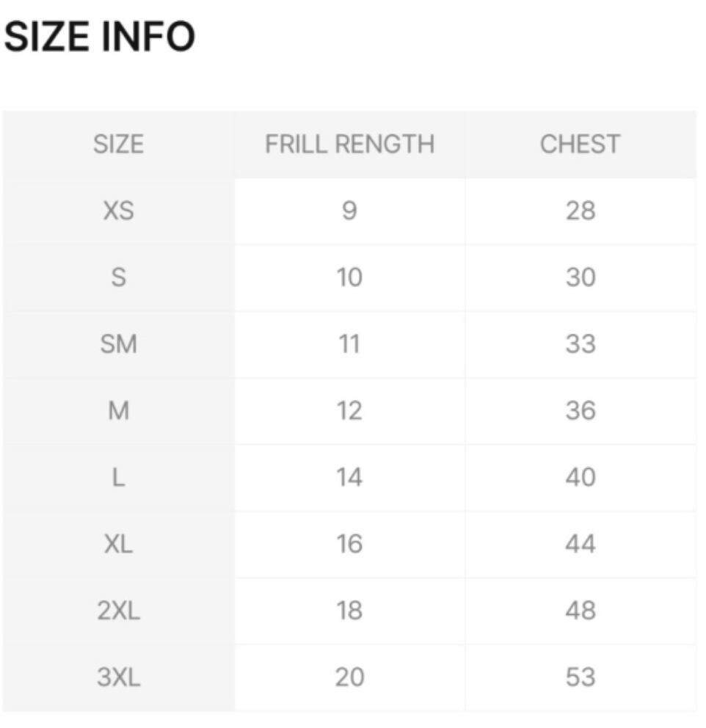Select frill length value 11
The image size is (706, 728).
[x=349, y=344]
